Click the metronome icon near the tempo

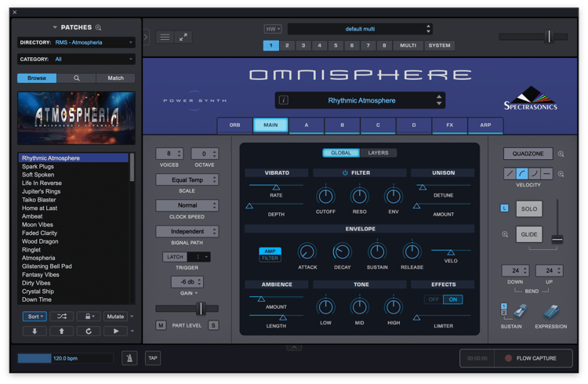(129, 358)
